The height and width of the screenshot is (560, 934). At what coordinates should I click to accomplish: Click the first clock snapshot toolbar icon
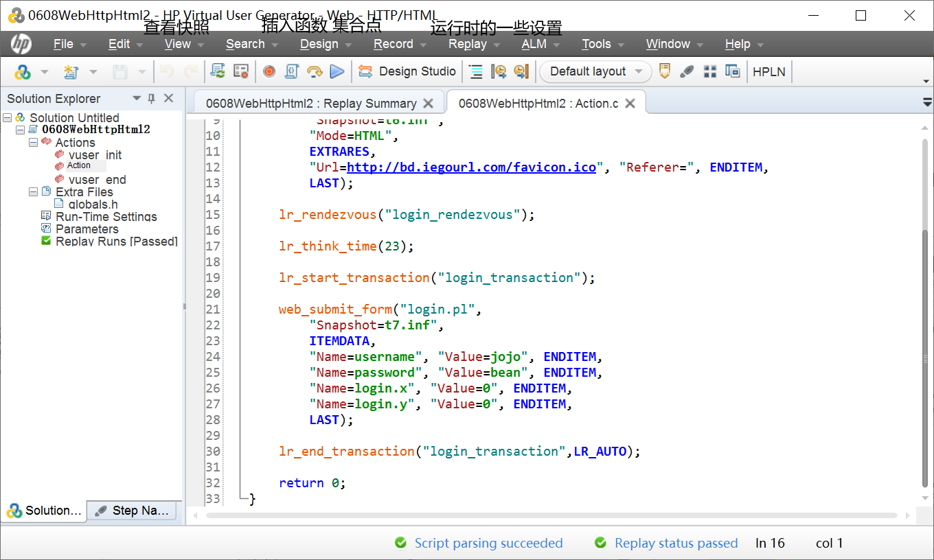click(x=499, y=71)
